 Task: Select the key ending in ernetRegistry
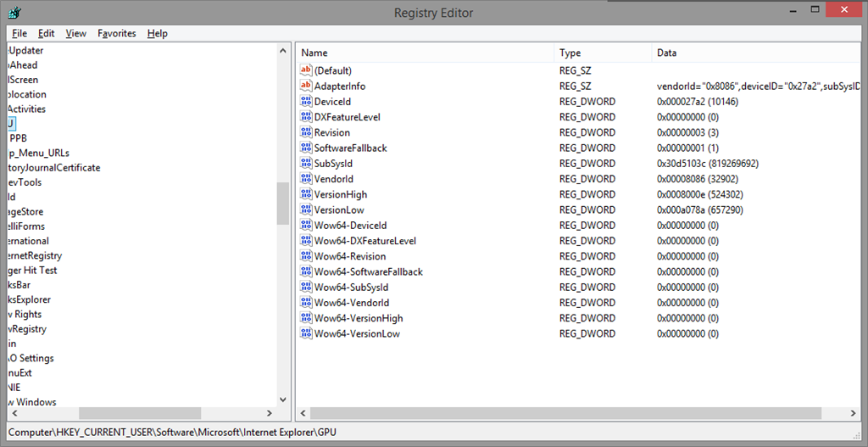point(36,255)
